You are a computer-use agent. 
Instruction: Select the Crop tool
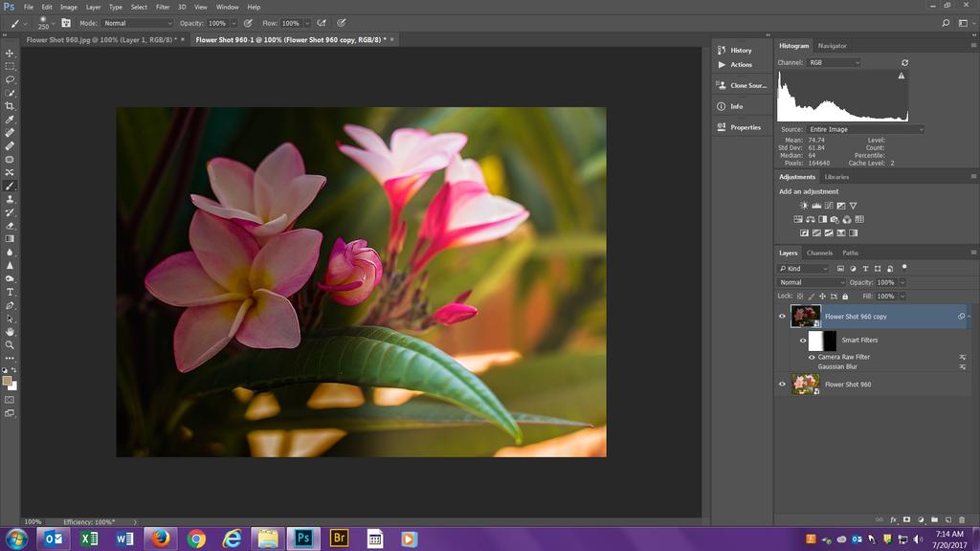[x=10, y=106]
